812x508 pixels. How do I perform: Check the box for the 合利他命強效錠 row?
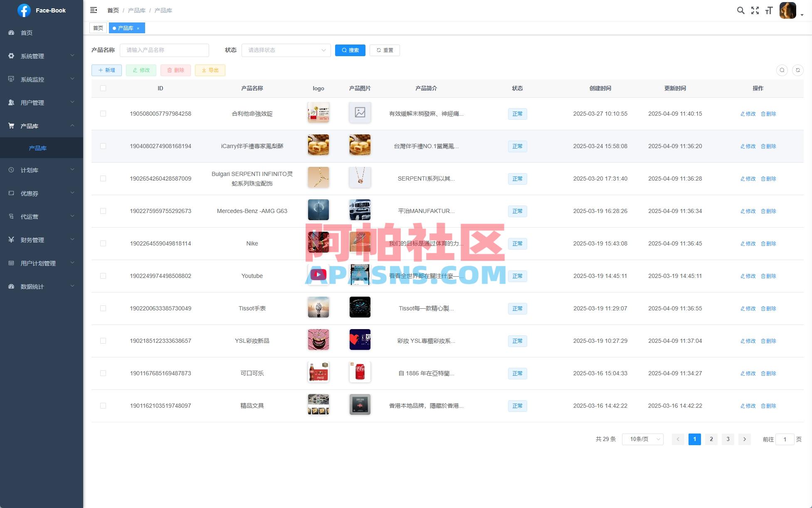pyautogui.click(x=103, y=114)
